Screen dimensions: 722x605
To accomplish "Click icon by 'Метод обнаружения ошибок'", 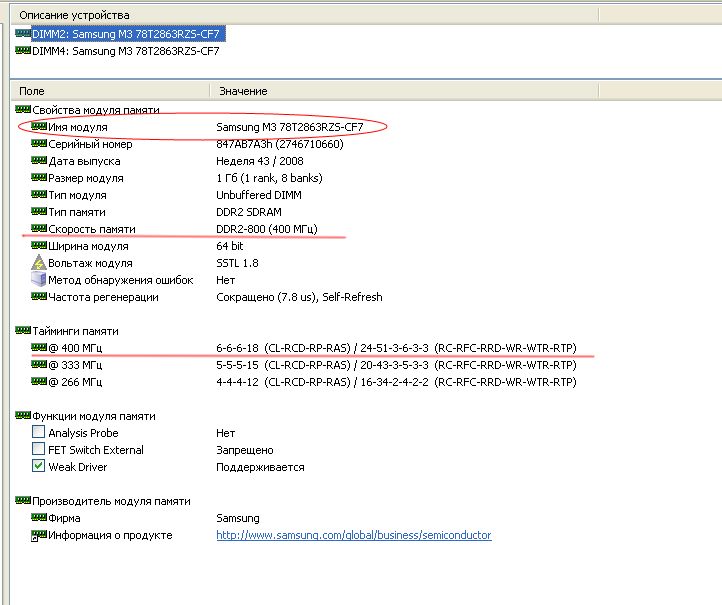I will [x=39, y=279].
